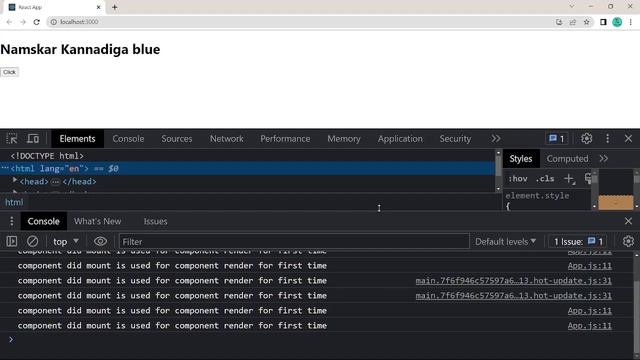This screenshot has height=360, width=640.
Task: Close the DevTools panel
Action: coord(628,139)
